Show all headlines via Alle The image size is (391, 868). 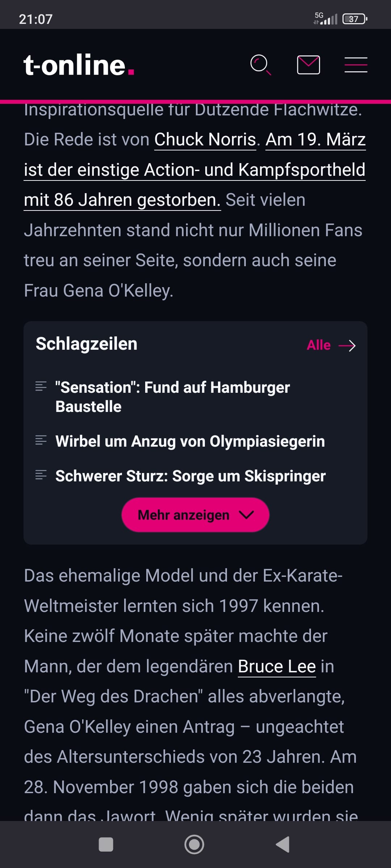click(x=319, y=345)
